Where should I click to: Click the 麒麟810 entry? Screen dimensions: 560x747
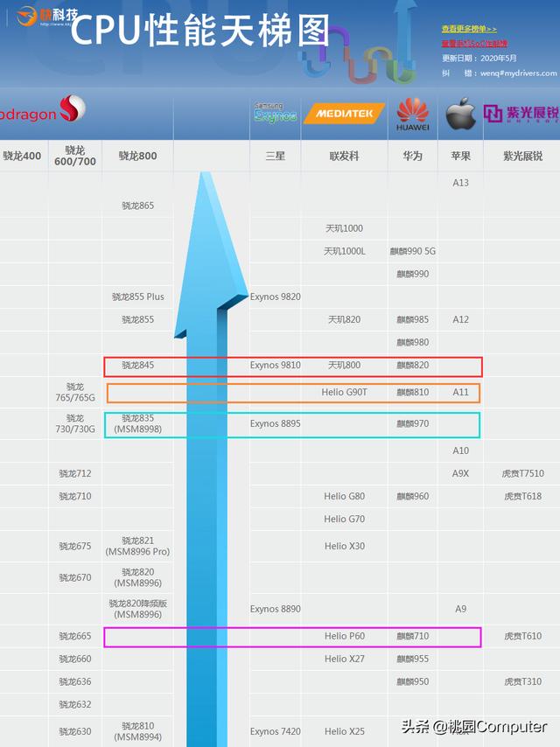[413, 392]
